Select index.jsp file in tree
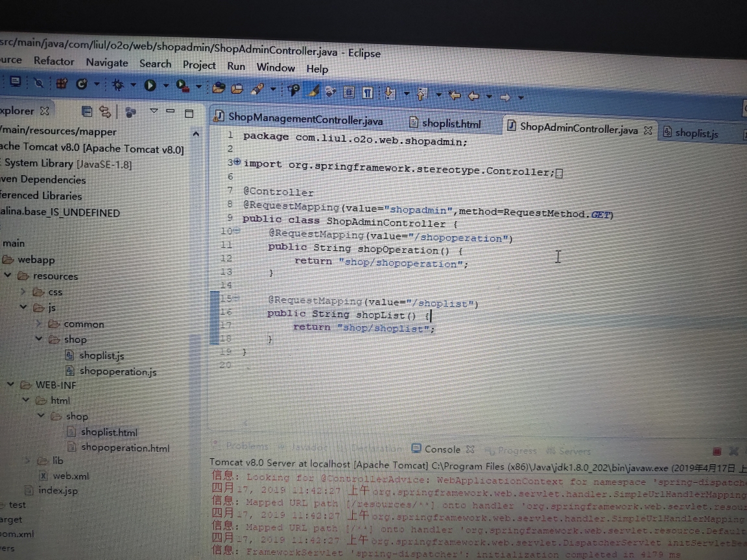 (51, 490)
